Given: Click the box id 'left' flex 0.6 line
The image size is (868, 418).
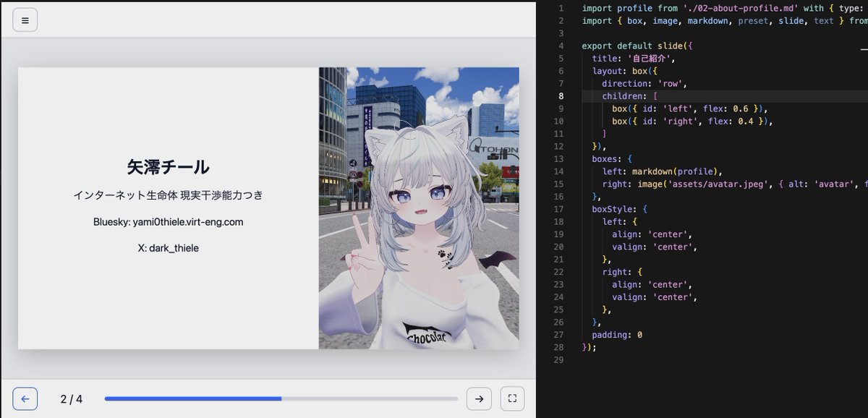Looking at the screenshot, I should coord(689,108).
